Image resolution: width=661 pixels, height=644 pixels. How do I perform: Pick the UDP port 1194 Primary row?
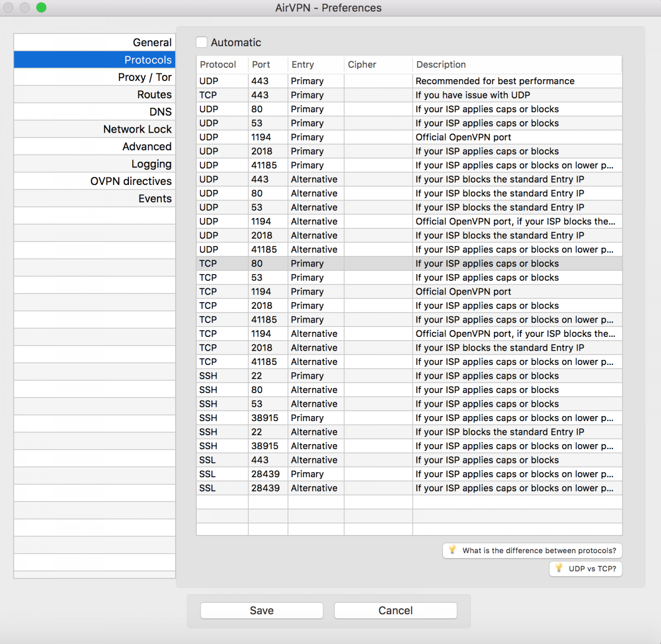409,137
